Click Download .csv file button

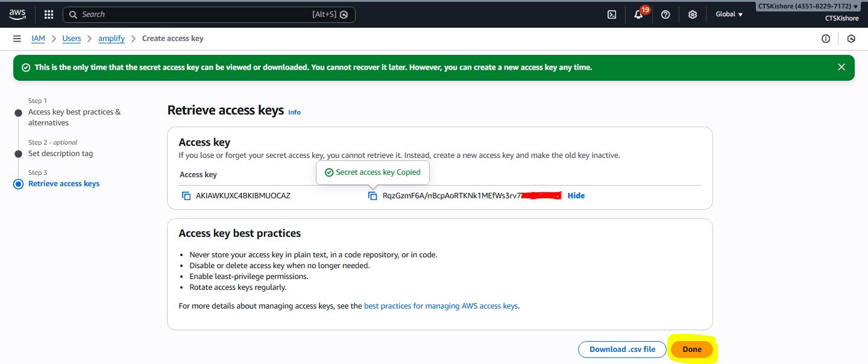click(x=622, y=350)
